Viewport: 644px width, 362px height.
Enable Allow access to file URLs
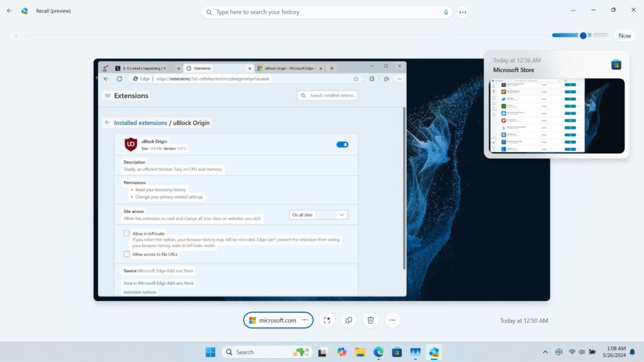[x=126, y=253]
